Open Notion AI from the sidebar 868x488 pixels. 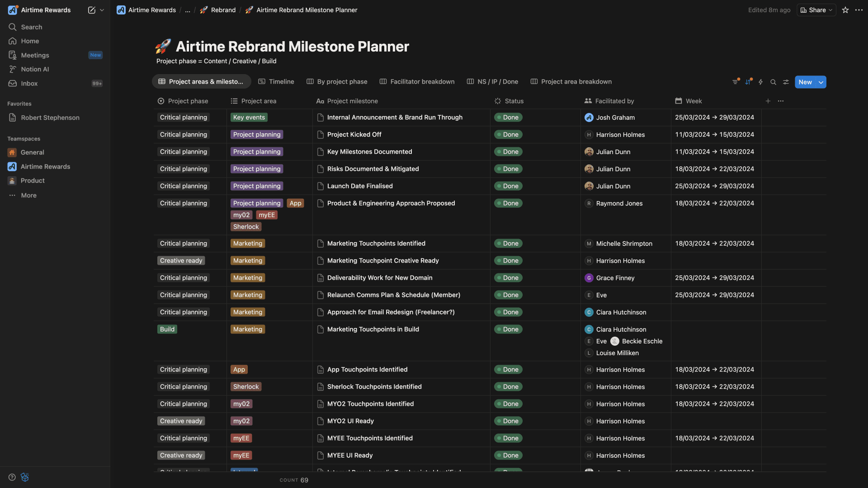click(35, 69)
